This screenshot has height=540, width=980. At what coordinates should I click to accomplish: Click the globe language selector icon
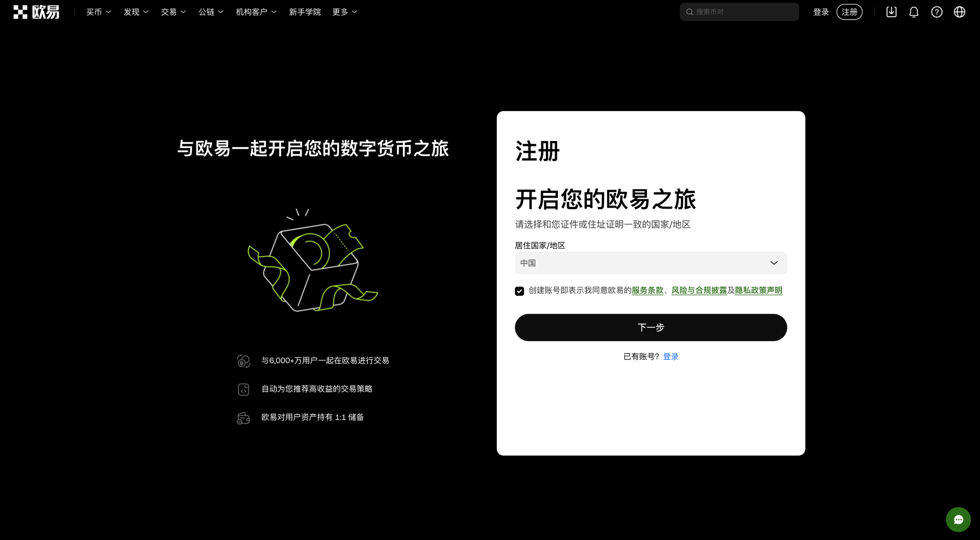pyautogui.click(x=959, y=12)
